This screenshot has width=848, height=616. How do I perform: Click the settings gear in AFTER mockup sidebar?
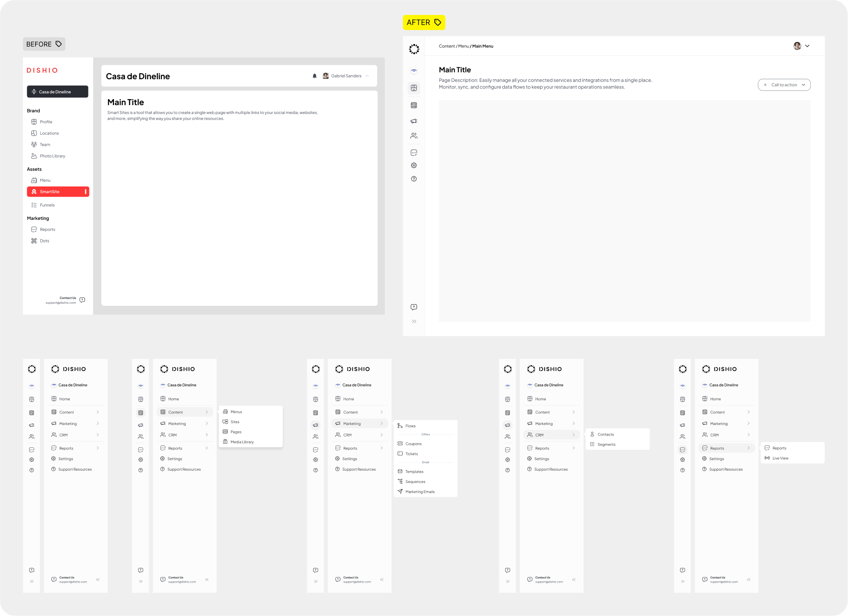(x=414, y=166)
